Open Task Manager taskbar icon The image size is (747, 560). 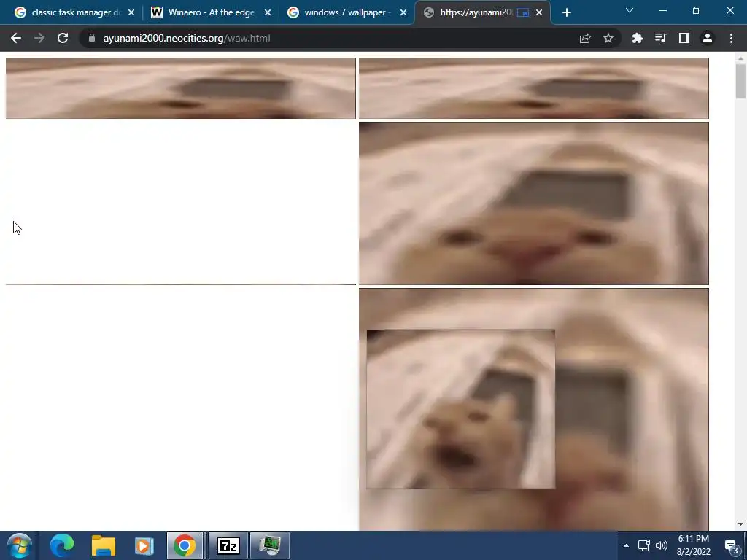[270, 545]
